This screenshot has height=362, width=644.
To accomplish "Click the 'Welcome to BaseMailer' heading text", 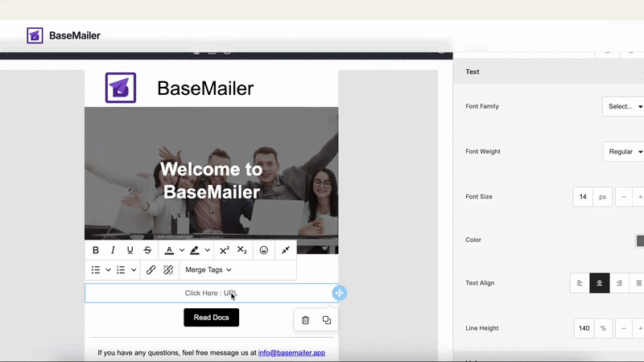I will [x=211, y=180].
